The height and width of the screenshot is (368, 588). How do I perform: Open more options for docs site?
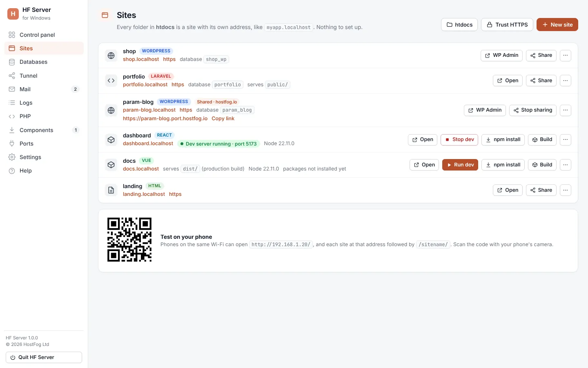click(x=566, y=165)
